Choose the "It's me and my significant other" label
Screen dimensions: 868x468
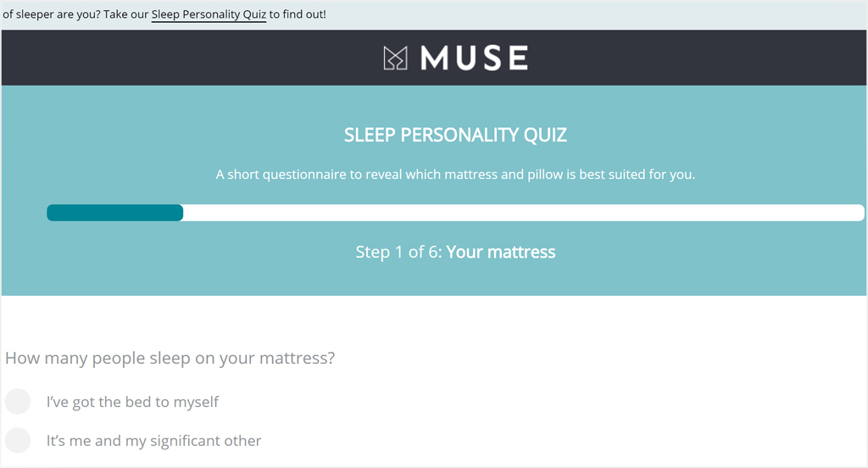click(x=153, y=441)
